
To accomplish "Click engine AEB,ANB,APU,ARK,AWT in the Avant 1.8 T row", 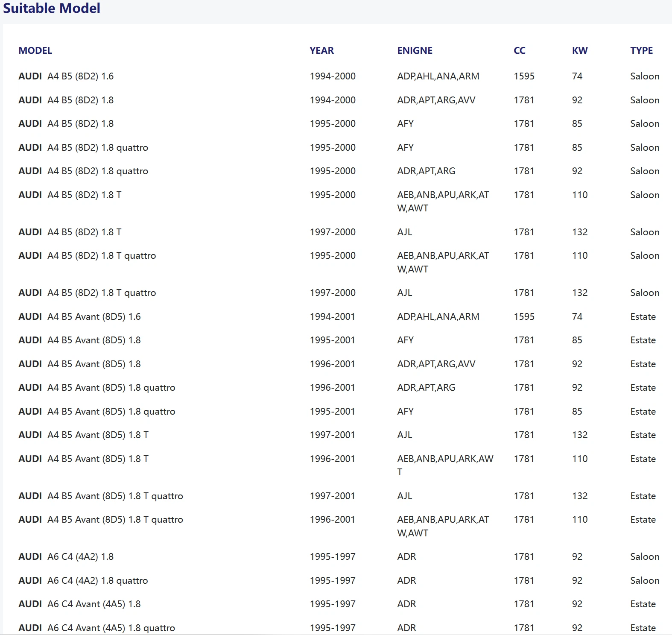I will point(445,465).
